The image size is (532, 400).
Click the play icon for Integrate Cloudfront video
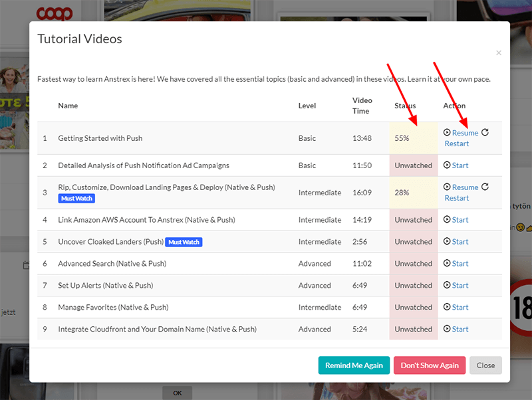[447, 329]
